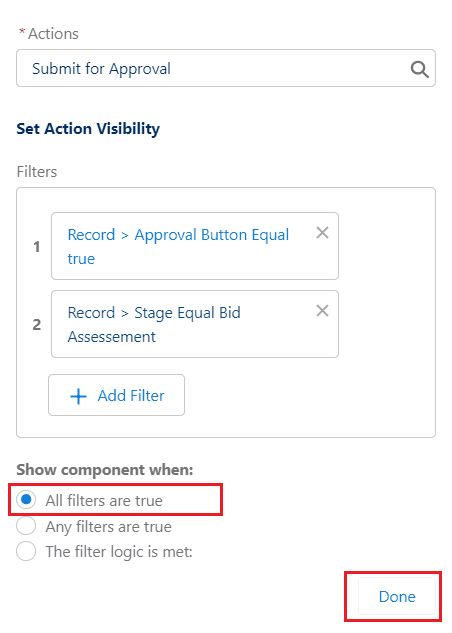Click the Any filters are true label text

pos(109,526)
